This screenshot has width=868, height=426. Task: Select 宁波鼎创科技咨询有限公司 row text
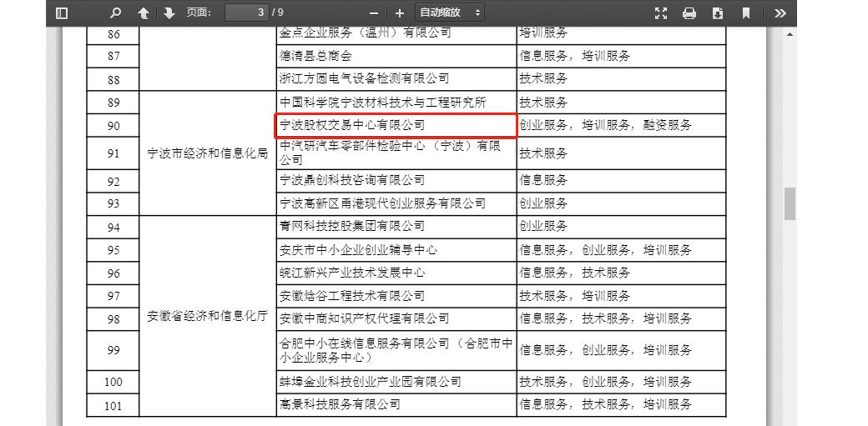352,180
